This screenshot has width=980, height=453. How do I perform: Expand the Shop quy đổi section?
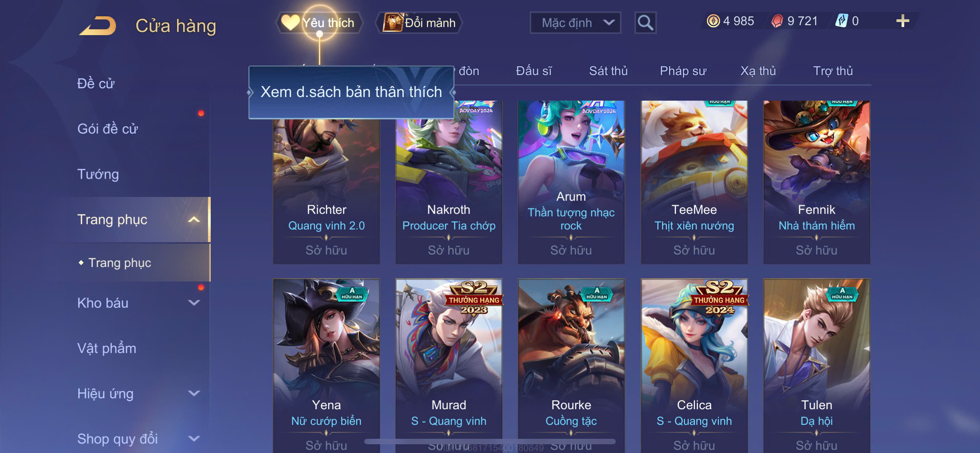tap(194, 438)
